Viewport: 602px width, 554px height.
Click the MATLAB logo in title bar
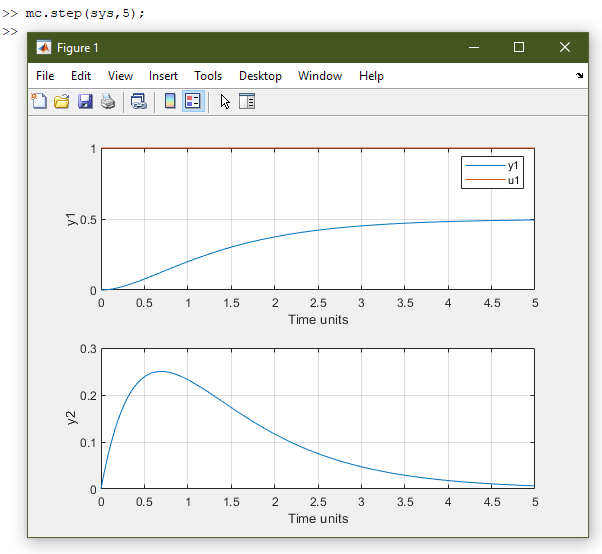44,48
